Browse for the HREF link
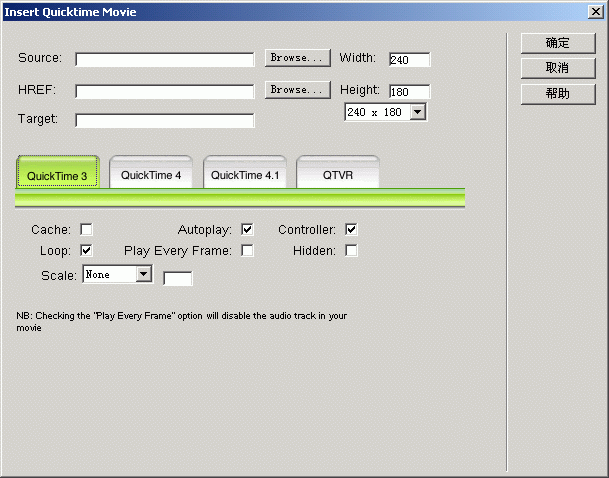The width and height of the screenshot is (609, 478). click(298, 90)
